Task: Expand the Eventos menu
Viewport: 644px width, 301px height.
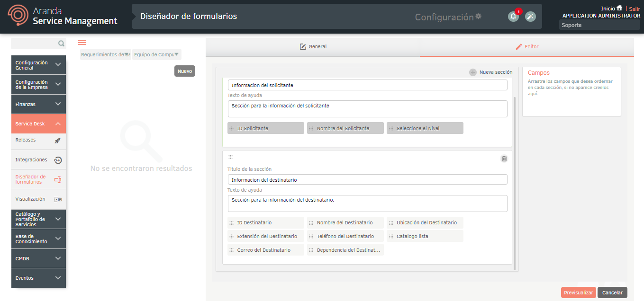Action: pyautogui.click(x=39, y=278)
